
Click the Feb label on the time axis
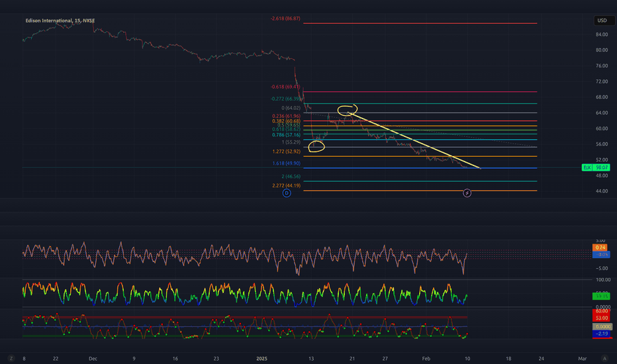click(x=426, y=359)
